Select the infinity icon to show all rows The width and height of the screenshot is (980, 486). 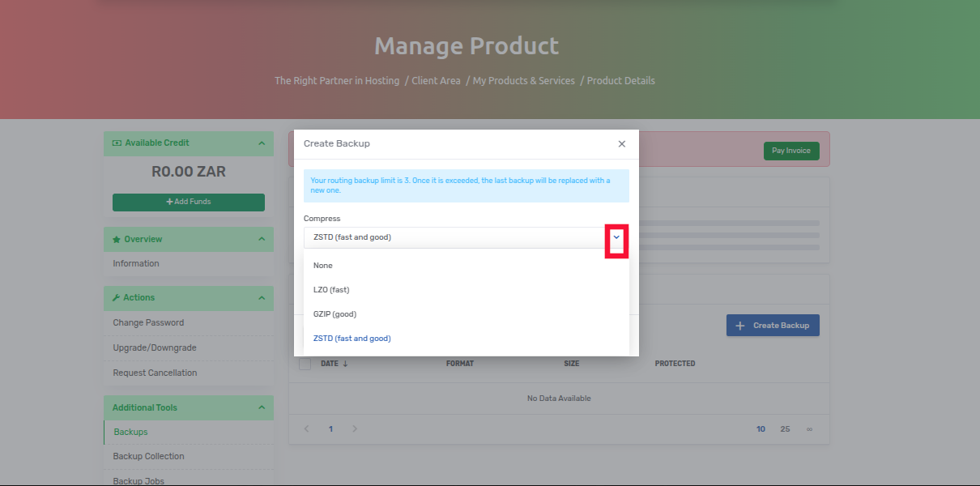click(x=808, y=428)
